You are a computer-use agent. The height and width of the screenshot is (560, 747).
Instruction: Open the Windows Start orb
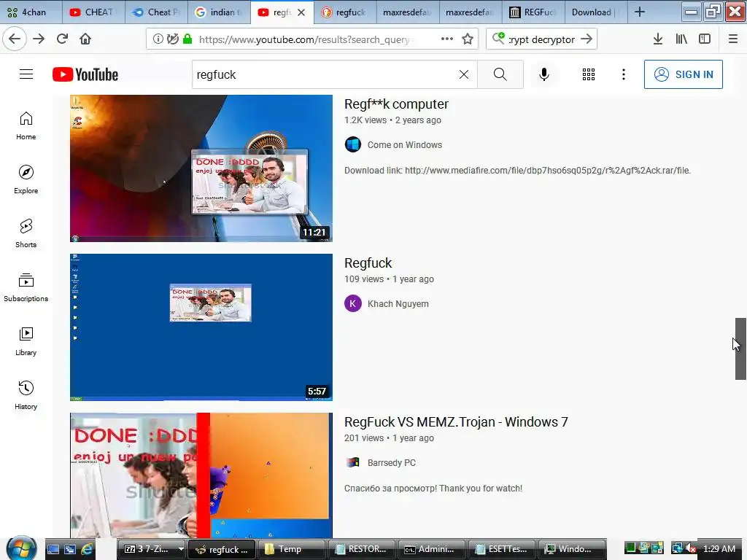pos(20,548)
